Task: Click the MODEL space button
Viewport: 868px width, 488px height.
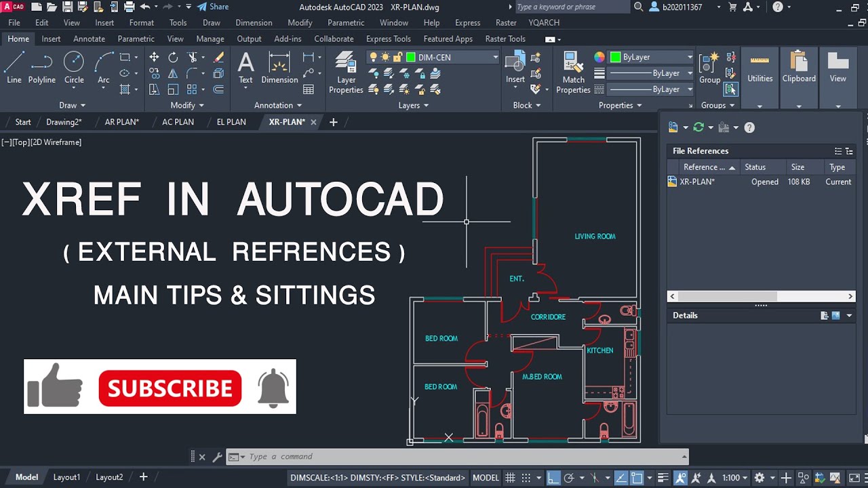Action: (486, 478)
